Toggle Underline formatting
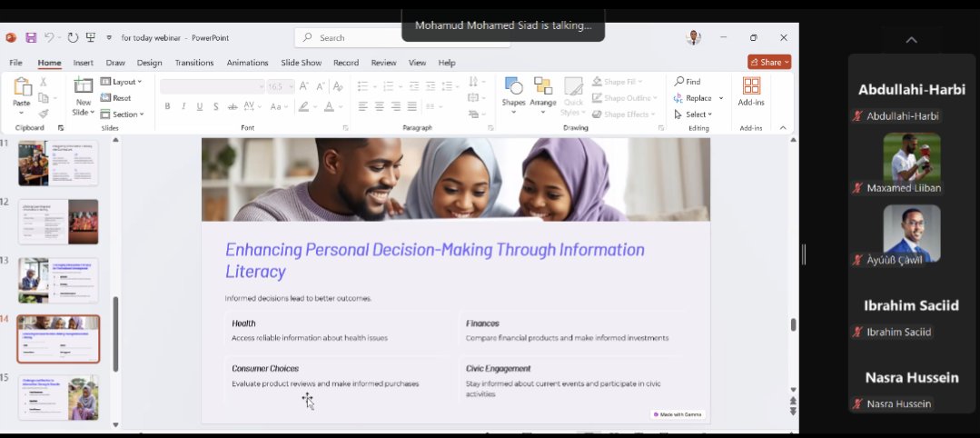The height and width of the screenshot is (438, 980). pos(200,107)
